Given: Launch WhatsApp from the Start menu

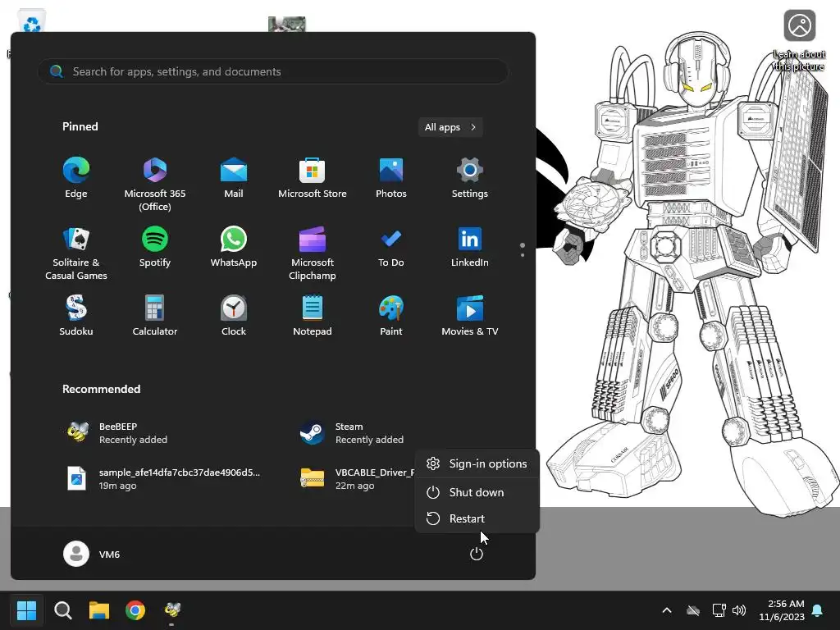Looking at the screenshot, I should [234, 248].
